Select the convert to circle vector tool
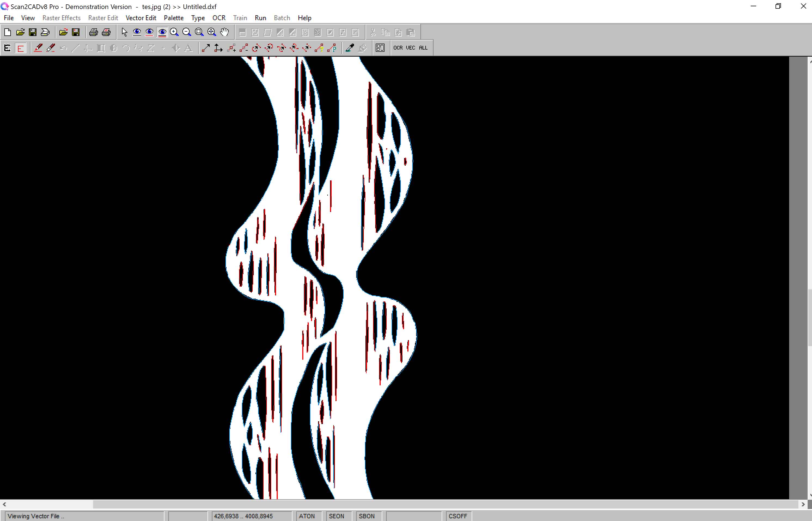The height and width of the screenshot is (521, 812). [256, 48]
